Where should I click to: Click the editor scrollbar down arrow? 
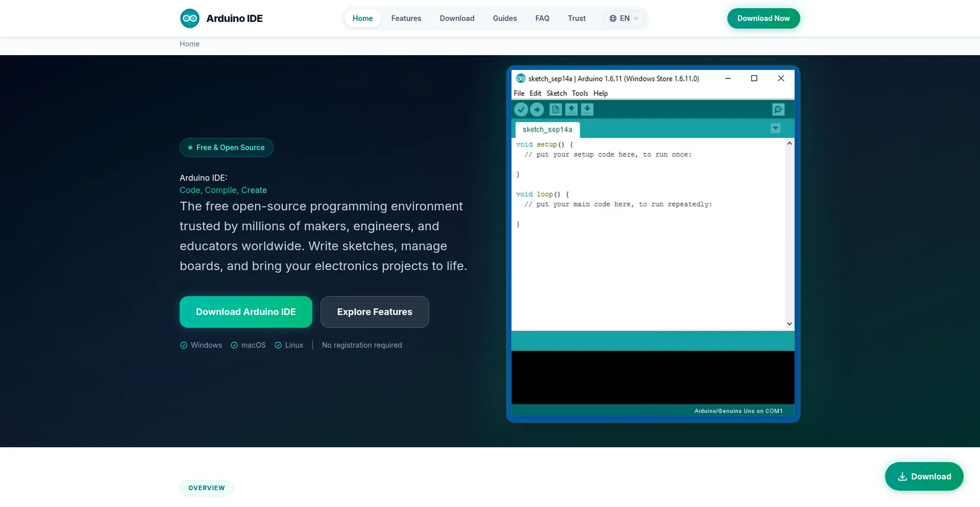click(x=790, y=324)
